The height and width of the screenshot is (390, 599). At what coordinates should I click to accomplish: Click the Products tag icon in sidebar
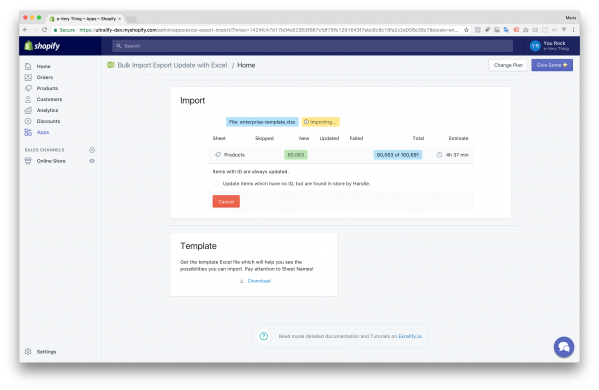[28, 88]
